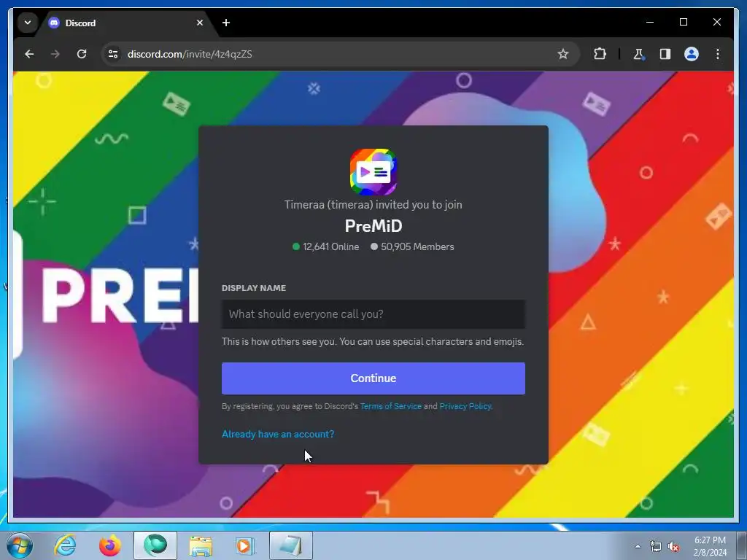
Task: Close the Discord tab
Action: (x=200, y=23)
